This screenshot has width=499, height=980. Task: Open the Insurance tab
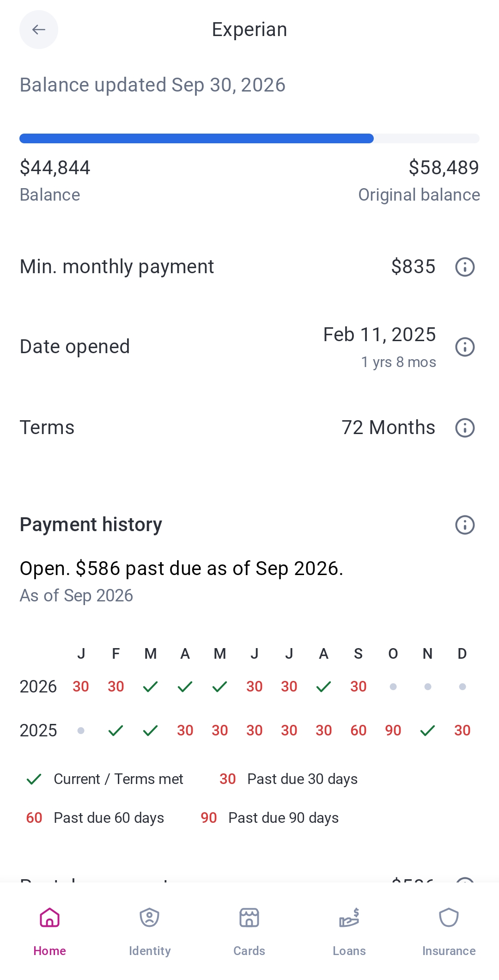(449, 931)
